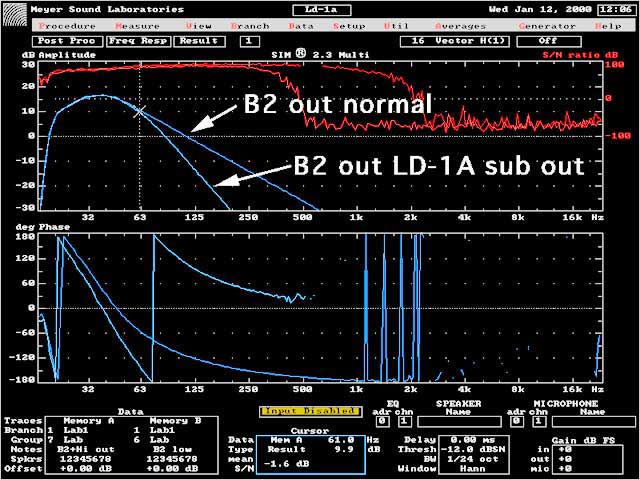Click the Ld-1a title box
640x480 pixels.
point(322,10)
